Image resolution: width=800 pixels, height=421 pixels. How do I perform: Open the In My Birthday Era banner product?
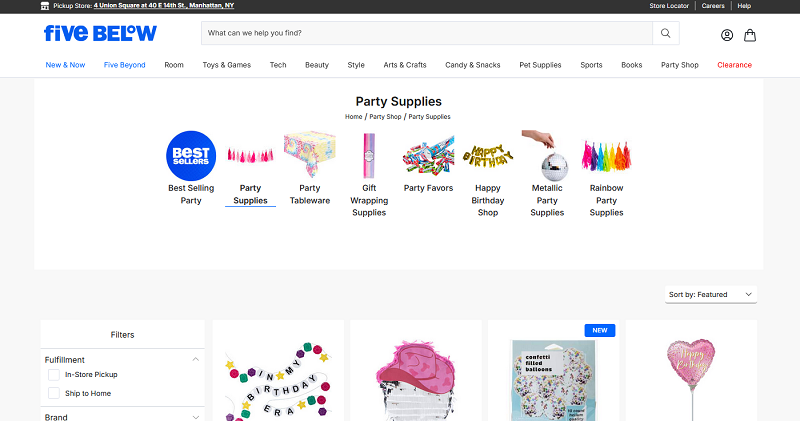click(x=278, y=371)
